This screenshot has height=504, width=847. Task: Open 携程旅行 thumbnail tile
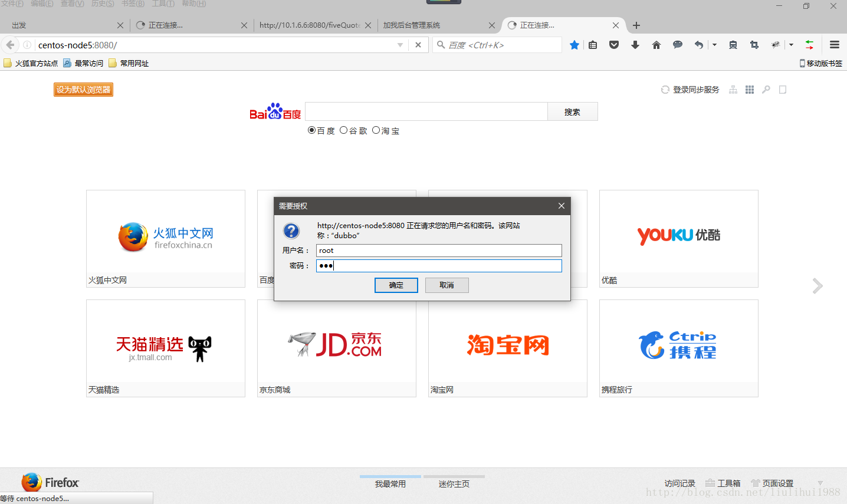[679, 348]
